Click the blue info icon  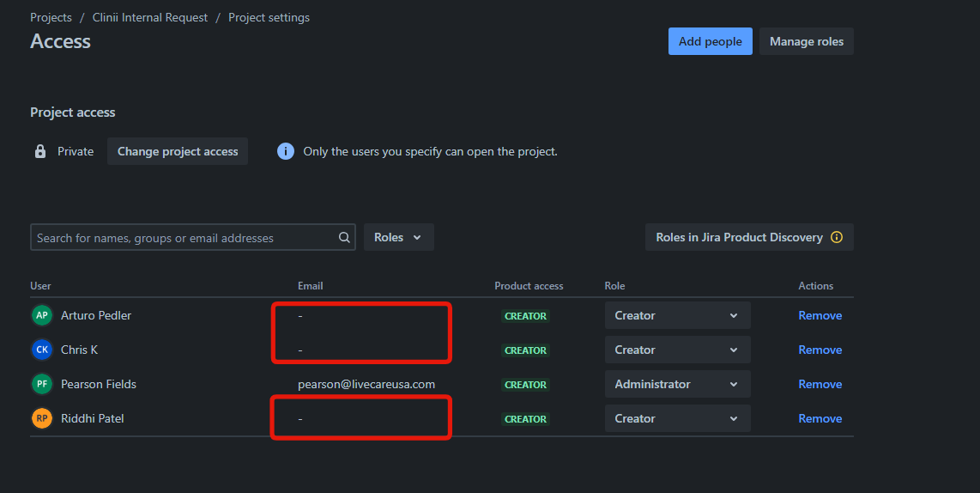click(x=286, y=151)
